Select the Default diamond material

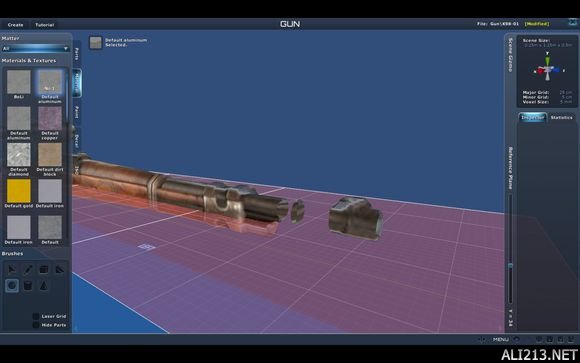(x=18, y=155)
